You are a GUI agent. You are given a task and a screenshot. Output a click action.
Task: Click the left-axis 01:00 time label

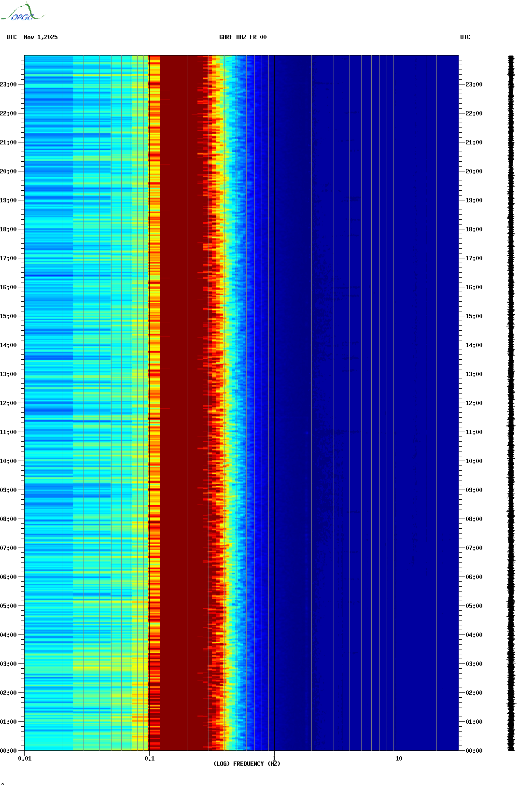(8, 722)
